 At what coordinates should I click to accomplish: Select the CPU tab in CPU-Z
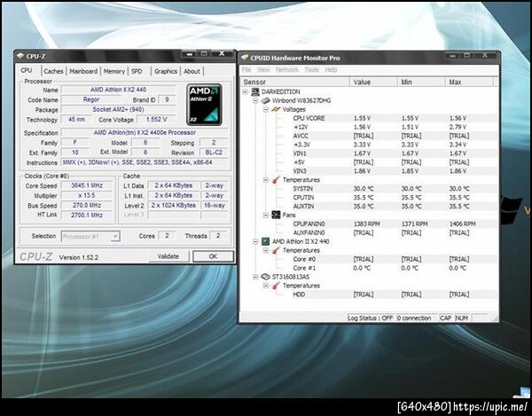click(27, 70)
